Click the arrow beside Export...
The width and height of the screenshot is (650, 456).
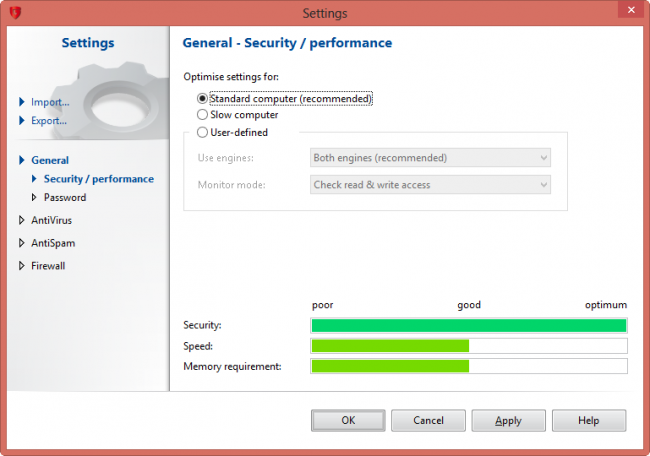click(22, 120)
